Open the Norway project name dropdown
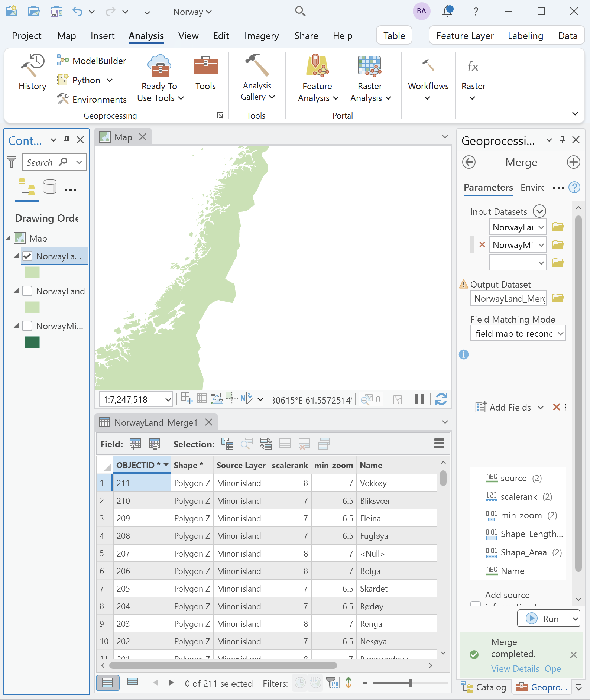Image resolution: width=590 pixels, height=700 pixels. (x=192, y=12)
